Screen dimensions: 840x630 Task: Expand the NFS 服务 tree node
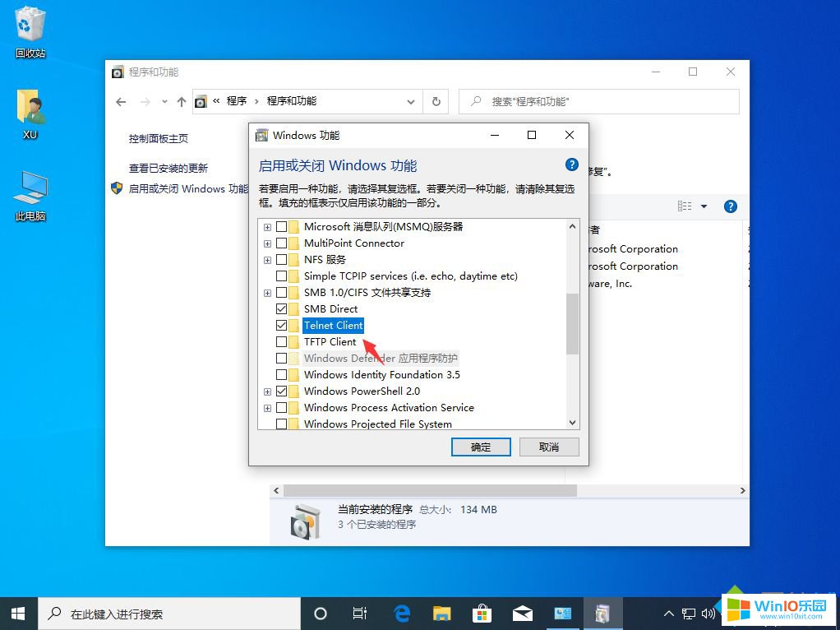267,259
